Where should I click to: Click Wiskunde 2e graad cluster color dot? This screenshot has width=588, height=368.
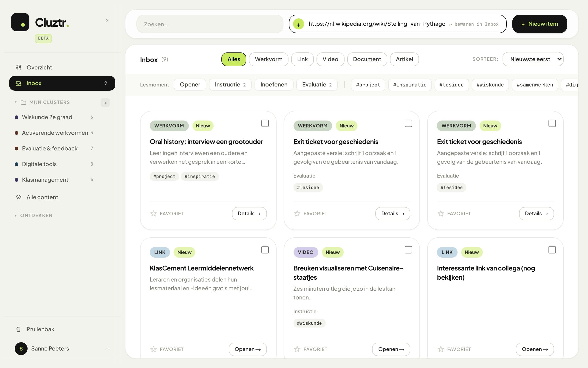click(x=17, y=117)
